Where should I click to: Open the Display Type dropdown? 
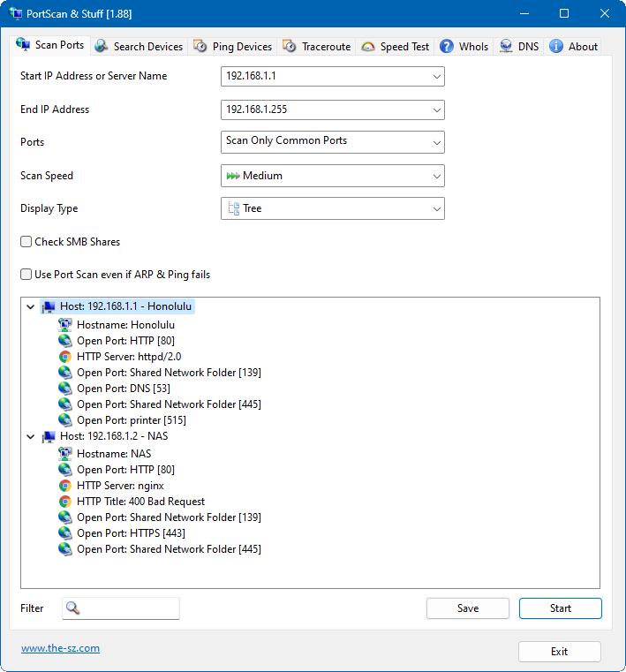point(437,208)
